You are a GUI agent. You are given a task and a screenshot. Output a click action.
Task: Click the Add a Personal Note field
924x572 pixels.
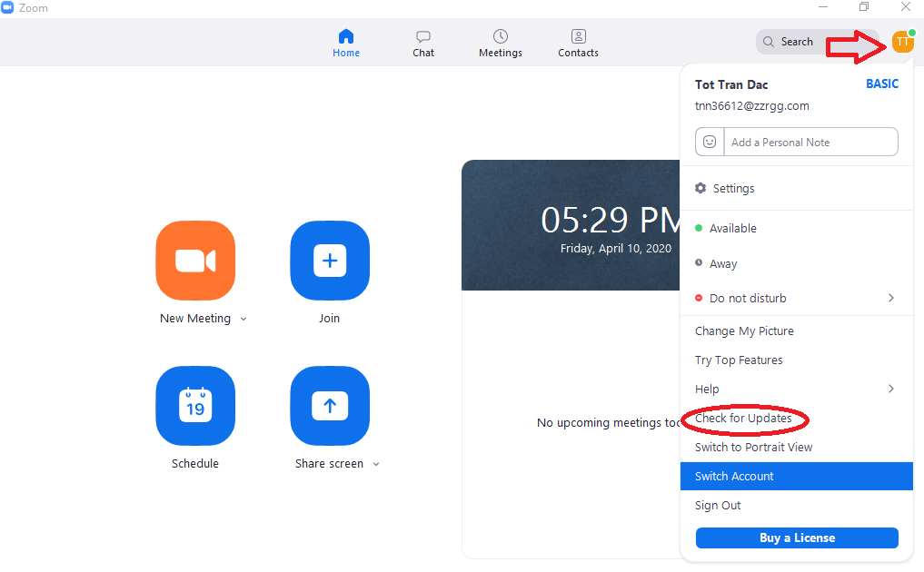pos(809,142)
